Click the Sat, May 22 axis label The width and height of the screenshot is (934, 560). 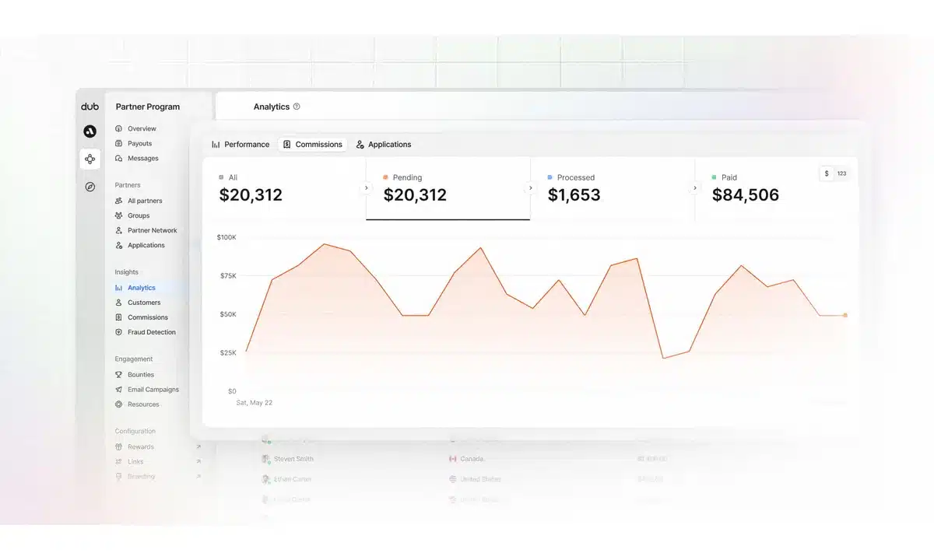255,403
